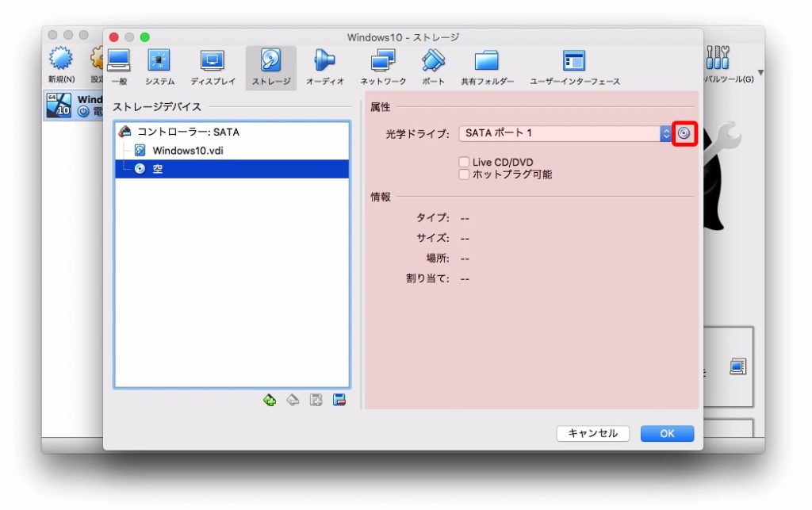Open the ユーザーインターフェース settings tab
Image resolution: width=812 pixels, height=510 pixels.
pos(574,67)
